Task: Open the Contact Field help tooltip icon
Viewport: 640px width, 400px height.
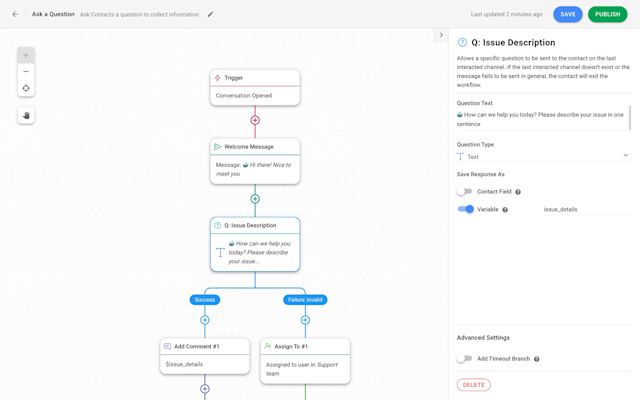Action: coord(518,192)
